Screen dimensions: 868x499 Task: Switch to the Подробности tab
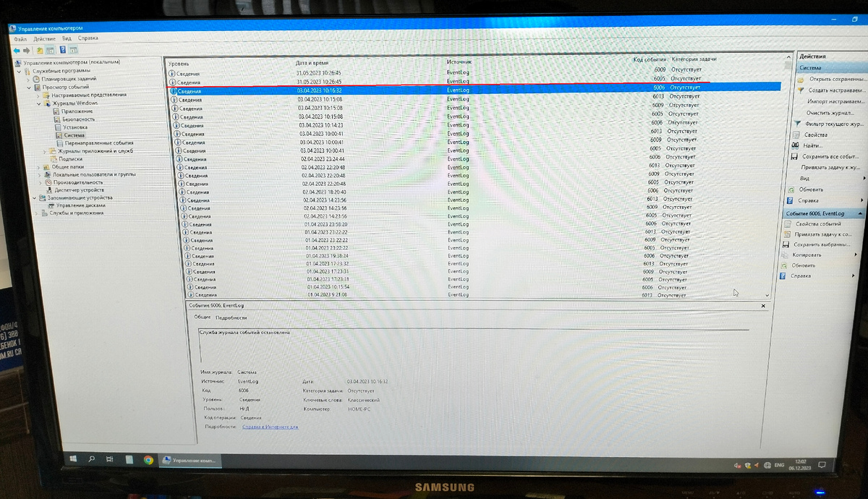point(231,317)
